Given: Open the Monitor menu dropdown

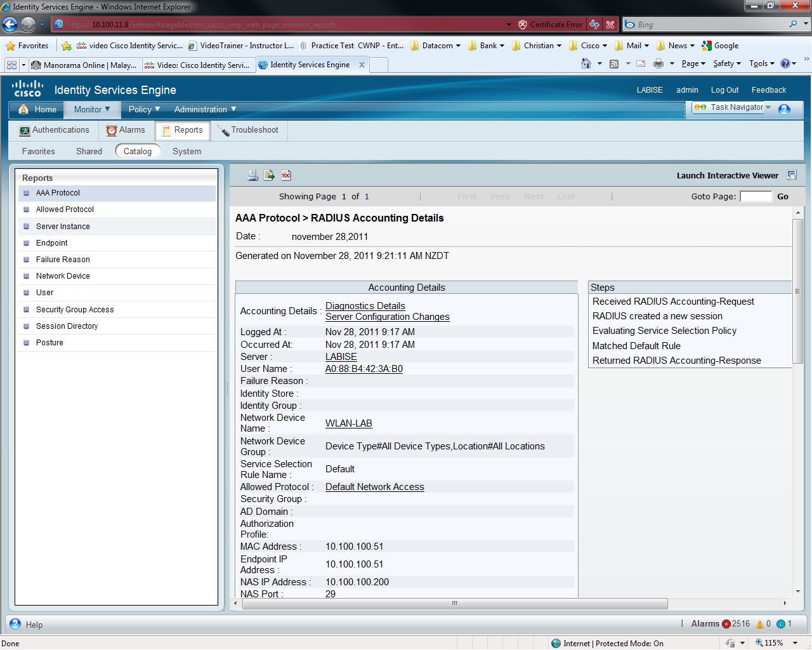Looking at the screenshot, I should (x=92, y=109).
